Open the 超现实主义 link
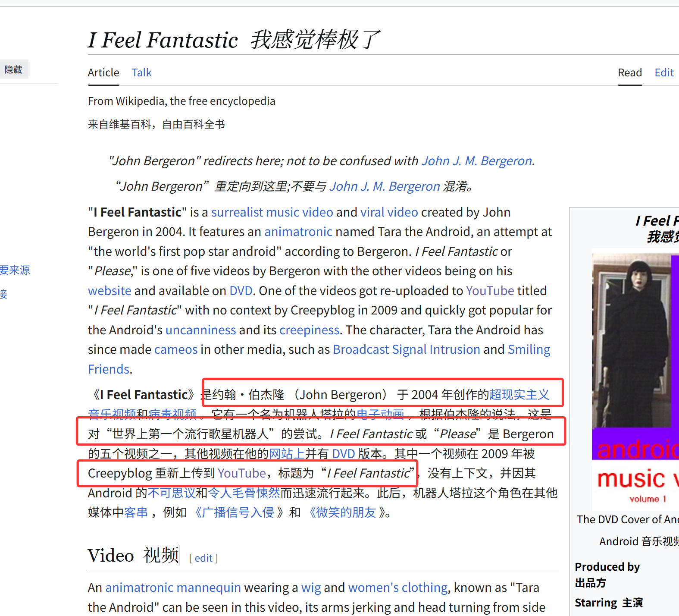The height and width of the screenshot is (616, 679). [519, 395]
